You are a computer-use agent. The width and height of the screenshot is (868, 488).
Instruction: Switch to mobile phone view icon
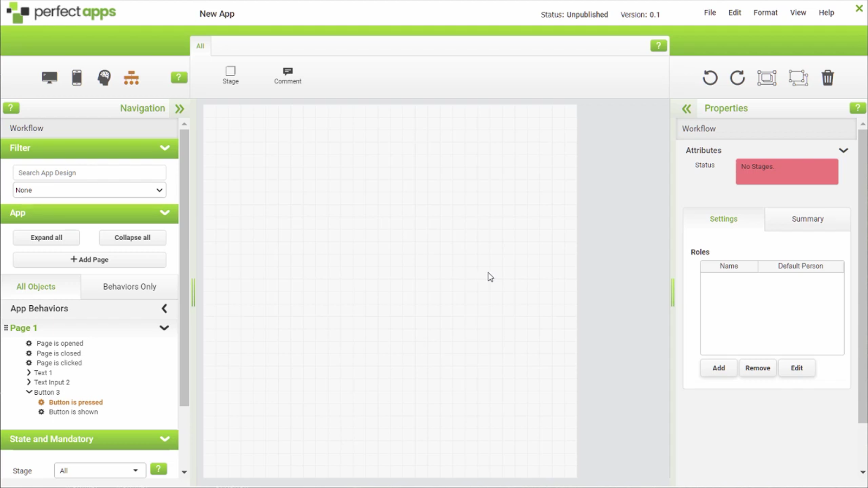pos(76,77)
